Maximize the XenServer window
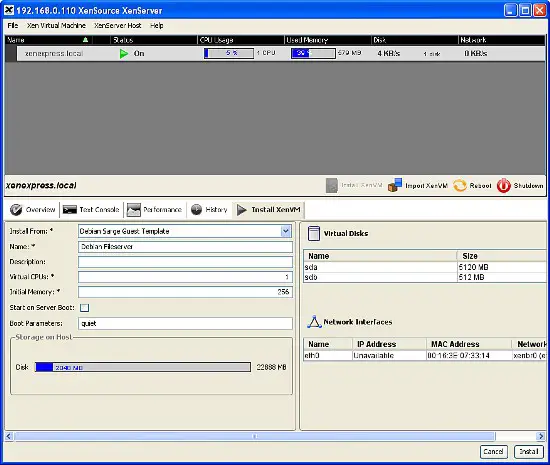Image resolution: width=550 pixels, height=465 pixels. pyautogui.click(x=525, y=10)
